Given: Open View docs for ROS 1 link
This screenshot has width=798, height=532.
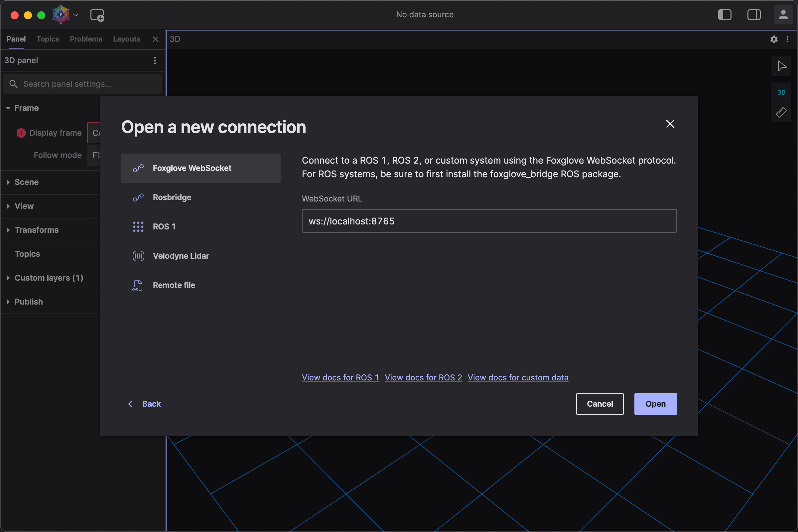Looking at the screenshot, I should click(x=340, y=378).
